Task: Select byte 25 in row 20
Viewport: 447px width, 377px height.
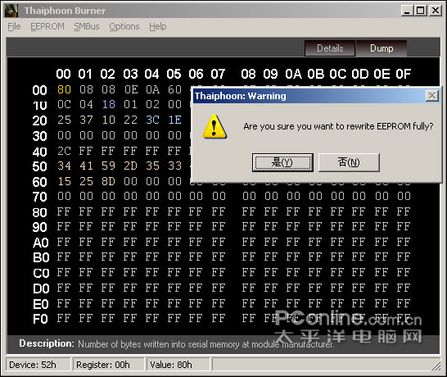Action: tap(64, 120)
